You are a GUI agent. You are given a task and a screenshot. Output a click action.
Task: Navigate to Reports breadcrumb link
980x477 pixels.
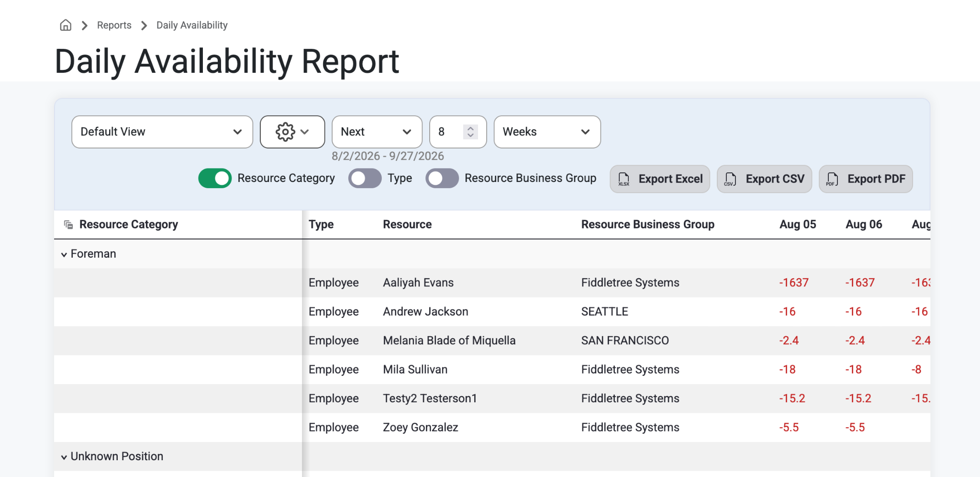click(x=114, y=25)
